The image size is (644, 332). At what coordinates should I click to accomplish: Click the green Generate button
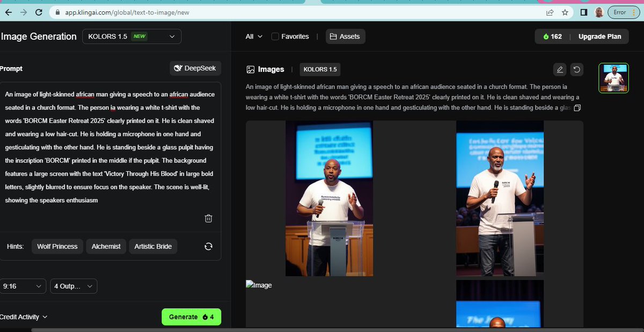(191, 317)
